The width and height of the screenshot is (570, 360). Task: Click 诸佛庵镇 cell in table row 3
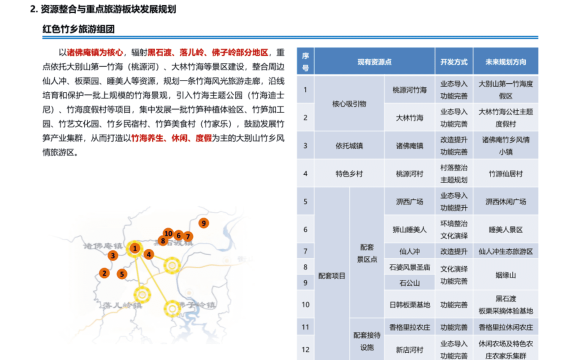(x=409, y=145)
